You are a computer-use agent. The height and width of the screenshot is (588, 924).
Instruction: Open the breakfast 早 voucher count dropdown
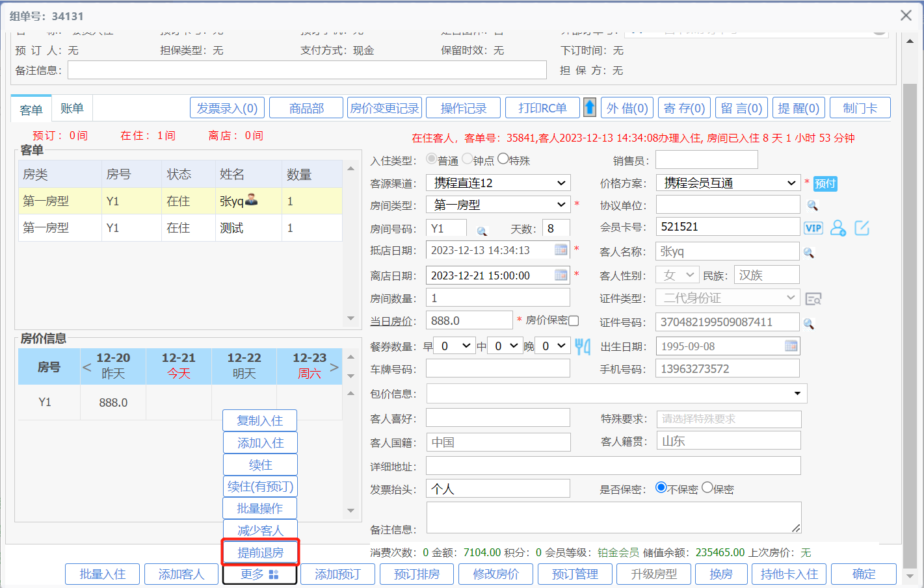(455, 346)
